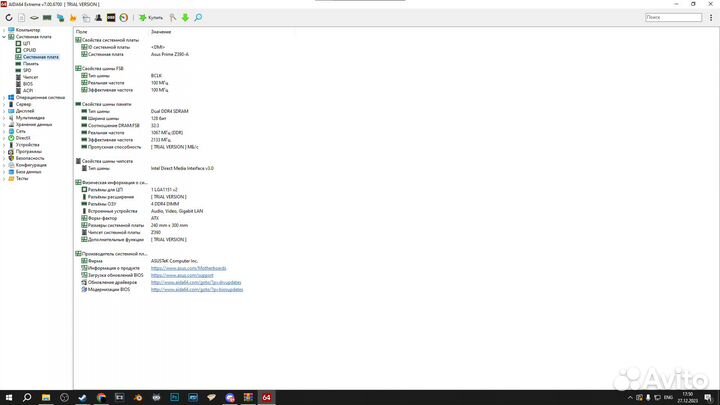Viewport: 720px width, 405px height.
Task: Open the Report page icon
Action: (x=22, y=17)
